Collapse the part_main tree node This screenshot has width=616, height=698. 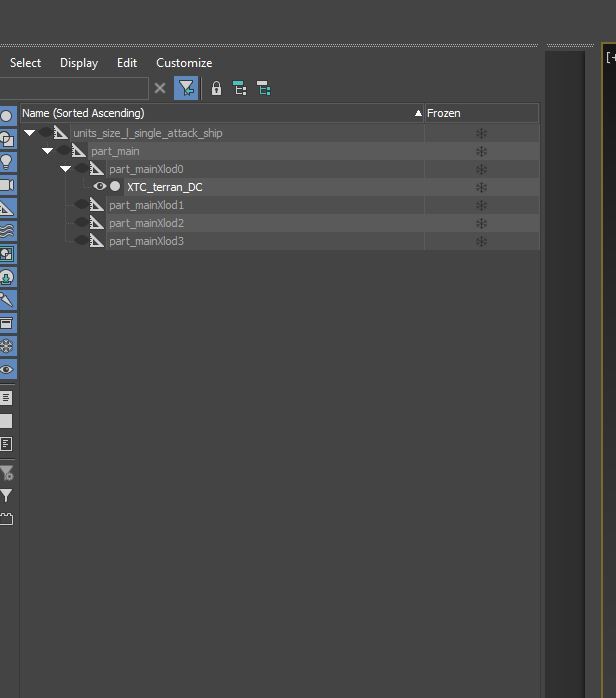point(47,151)
